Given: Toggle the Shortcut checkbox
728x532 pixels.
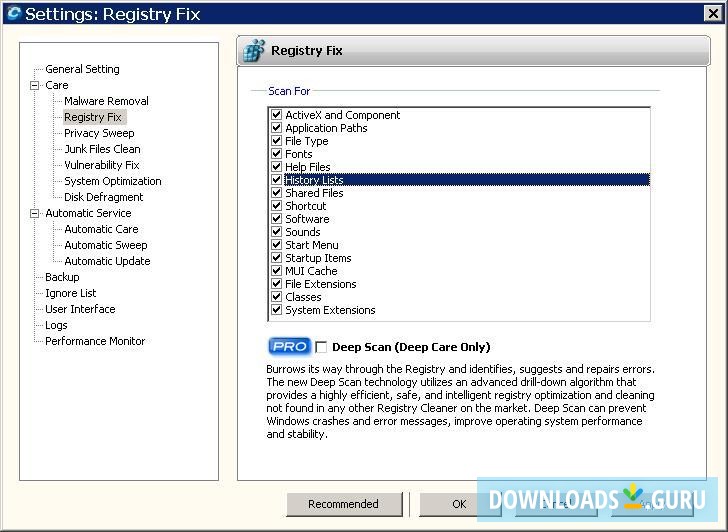Looking at the screenshot, I should click(277, 205).
